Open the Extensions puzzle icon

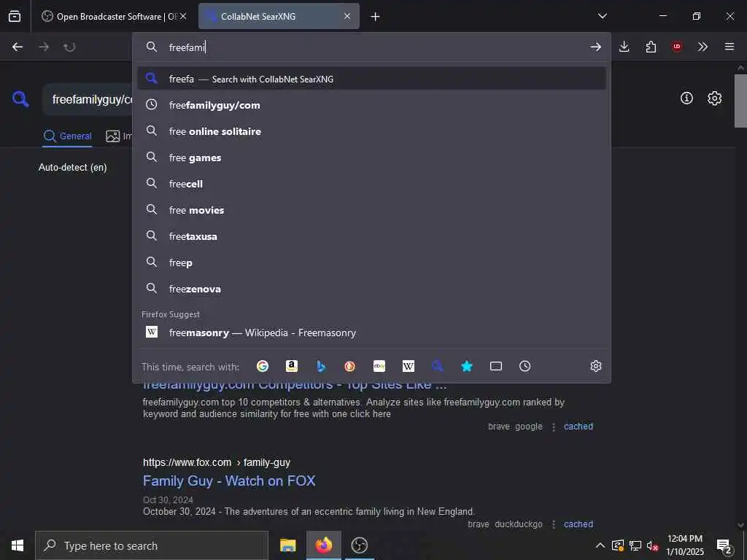651,47
